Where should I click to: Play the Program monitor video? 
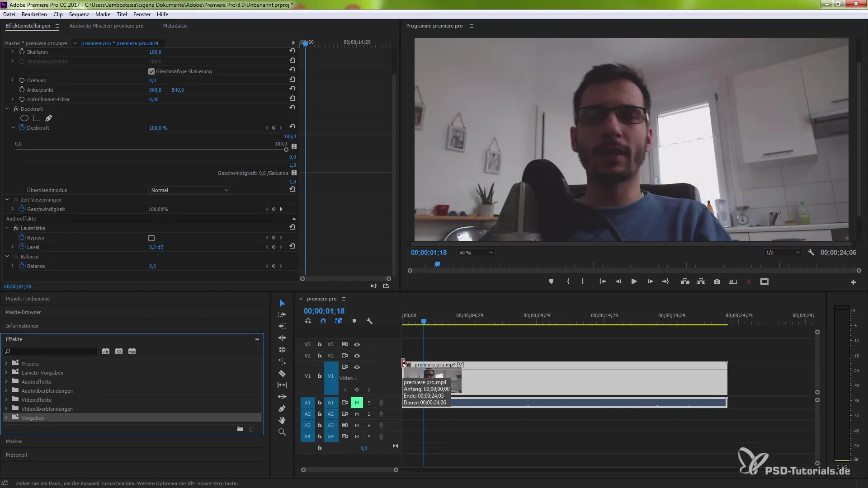pos(634,282)
